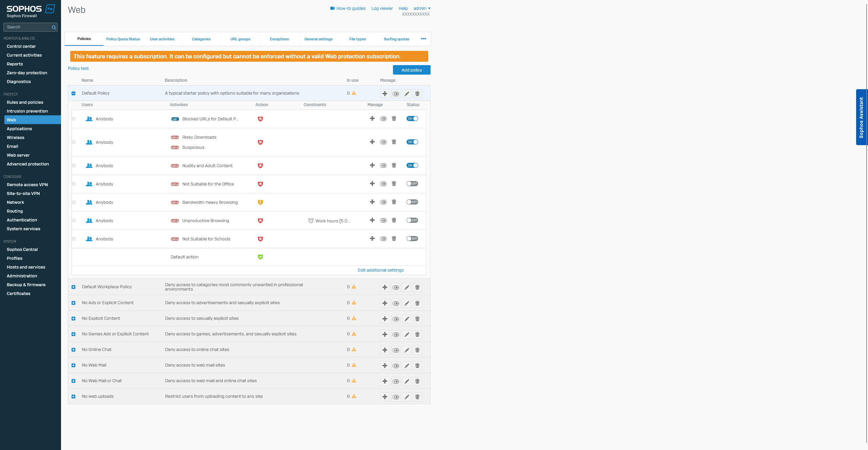Expand No Games Ads or Explicit Content policy
The height and width of the screenshot is (450, 868).
(x=74, y=334)
